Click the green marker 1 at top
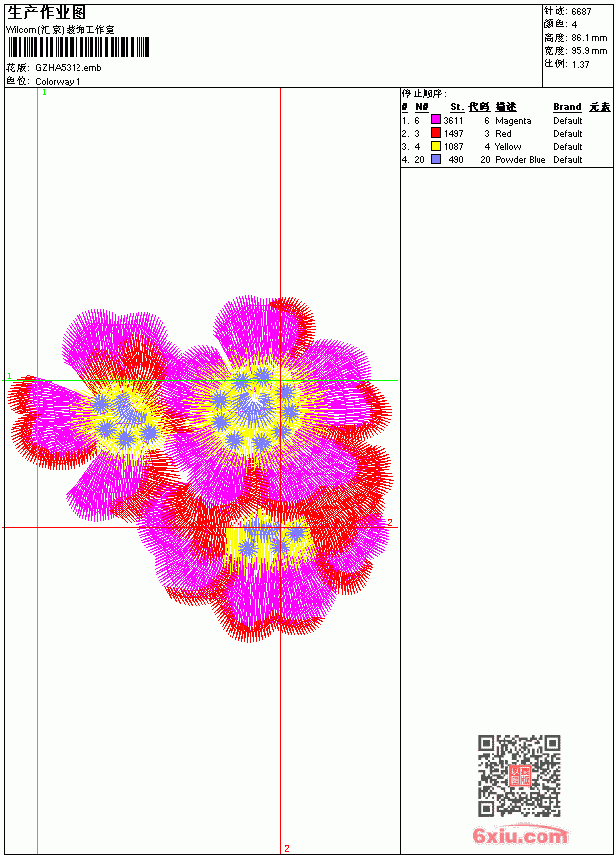616x855 pixels. pyautogui.click(x=44, y=93)
